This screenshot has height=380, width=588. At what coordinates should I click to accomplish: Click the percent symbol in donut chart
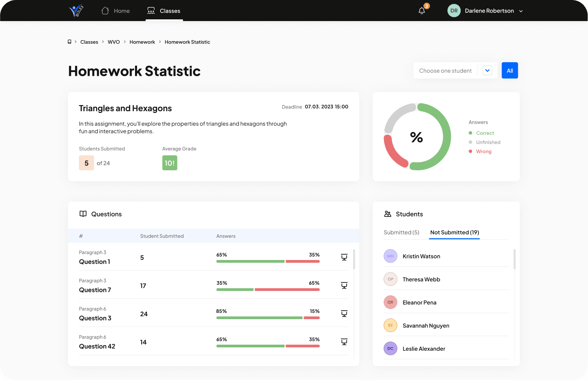pos(417,137)
